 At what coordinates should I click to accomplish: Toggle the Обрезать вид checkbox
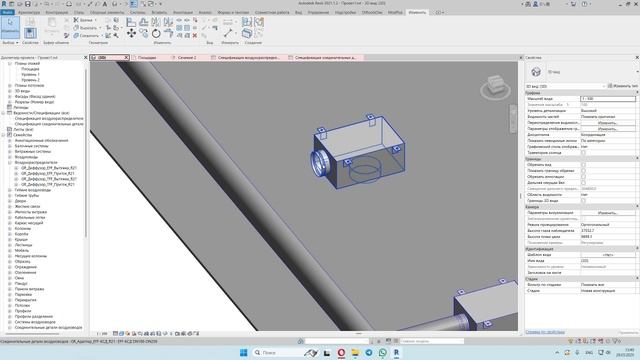point(583,164)
